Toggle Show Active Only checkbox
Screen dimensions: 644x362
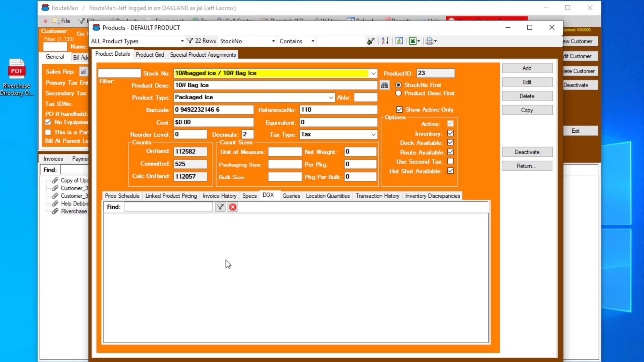tap(399, 110)
